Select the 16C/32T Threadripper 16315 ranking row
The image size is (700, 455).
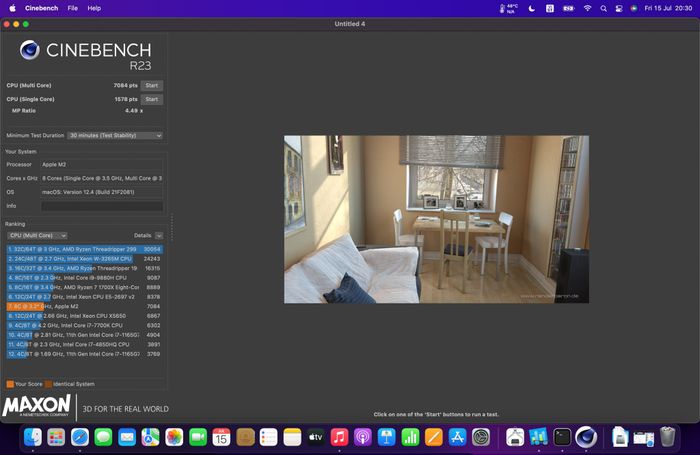pyautogui.click(x=84, y=268)
